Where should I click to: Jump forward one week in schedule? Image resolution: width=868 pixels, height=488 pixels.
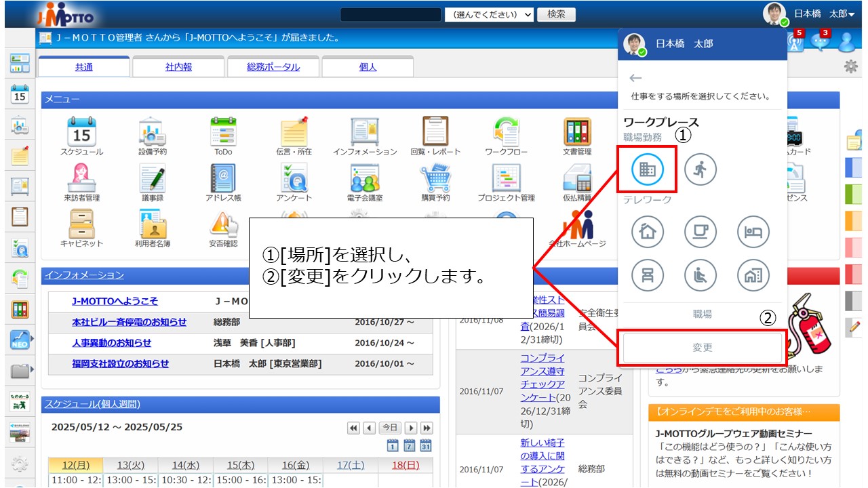click(x=427, y=428)
